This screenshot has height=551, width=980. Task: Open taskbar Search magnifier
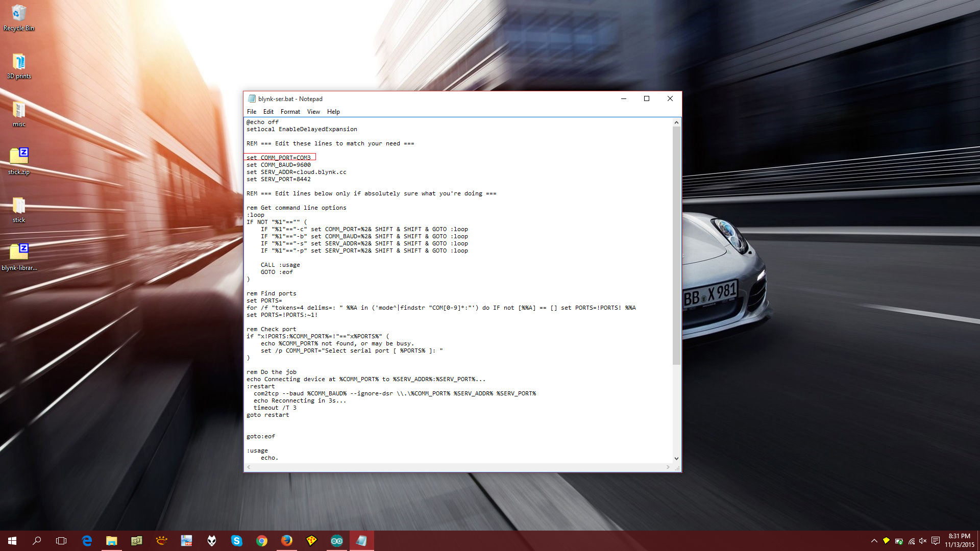(x=37, y=541)
